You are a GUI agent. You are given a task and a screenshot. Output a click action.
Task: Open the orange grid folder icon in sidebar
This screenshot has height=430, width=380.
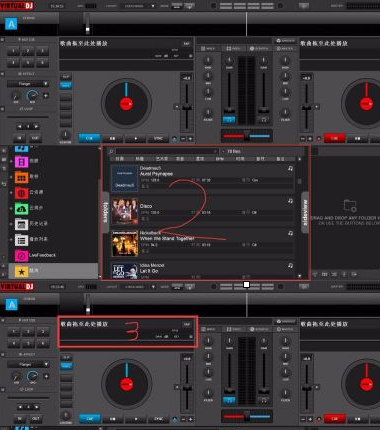click(21, 177)
